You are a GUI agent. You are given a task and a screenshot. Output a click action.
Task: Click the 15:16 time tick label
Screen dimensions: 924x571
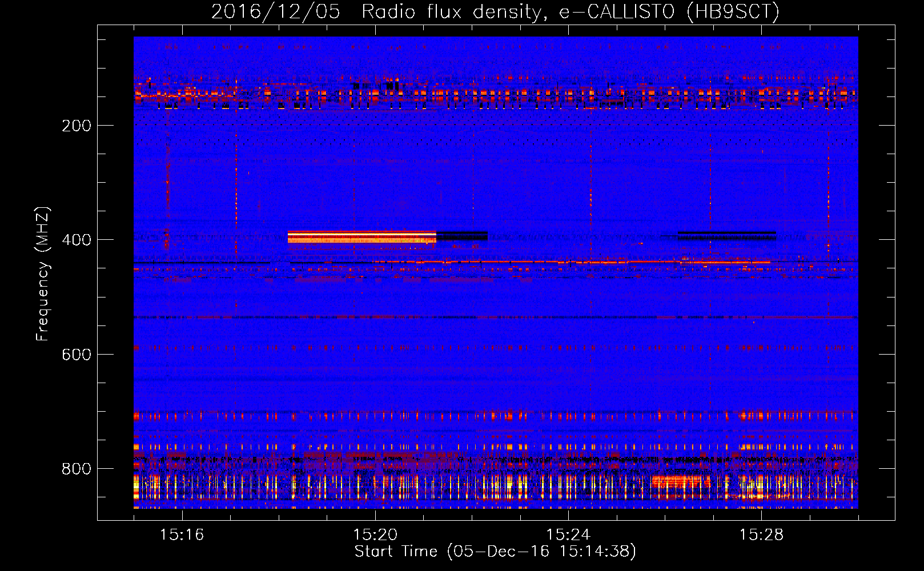182,535
